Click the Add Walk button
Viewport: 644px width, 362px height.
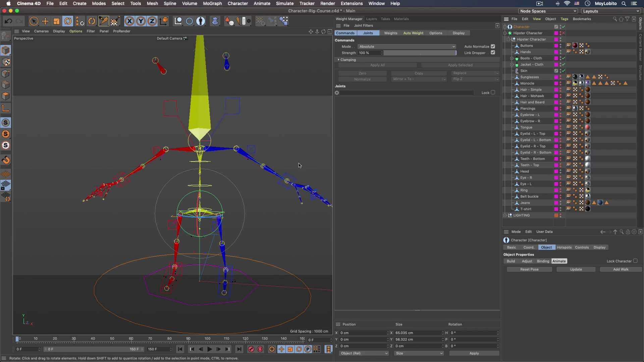point(621,269)
